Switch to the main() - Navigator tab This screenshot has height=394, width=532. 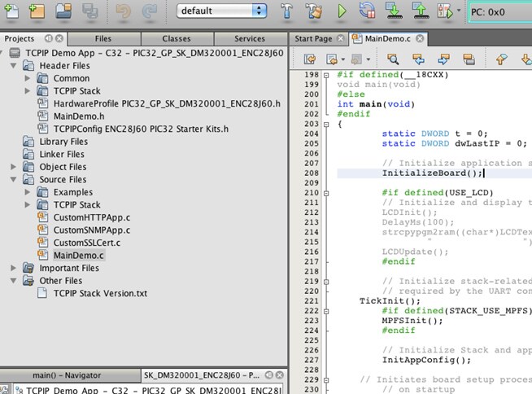pyautogui.click(x=67, y=375)
